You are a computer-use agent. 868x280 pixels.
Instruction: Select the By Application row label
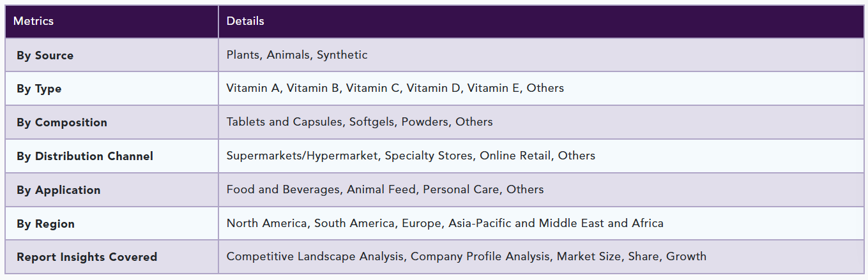point(58,190)
